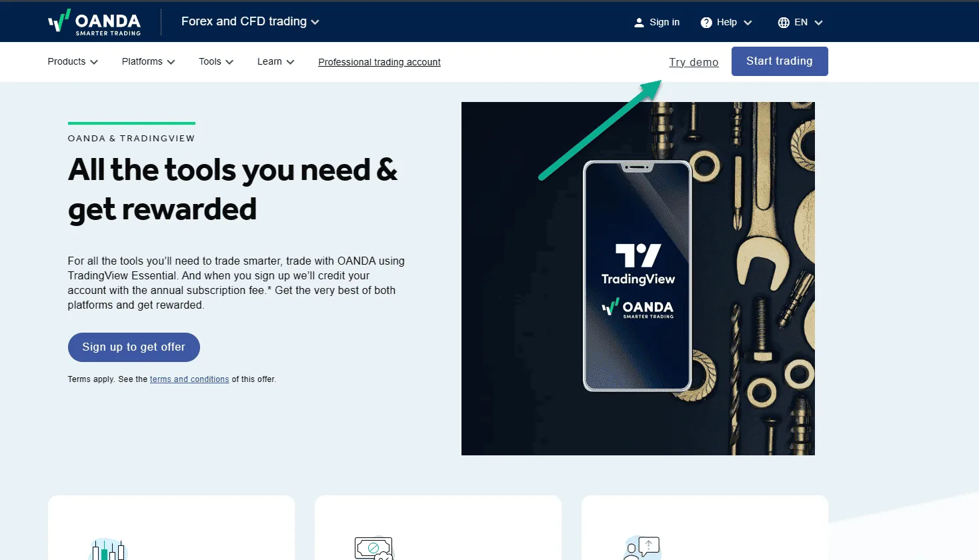Screen dimensions: 979x560
Task: Expand the Tools chevron
Action: (229, 62)
